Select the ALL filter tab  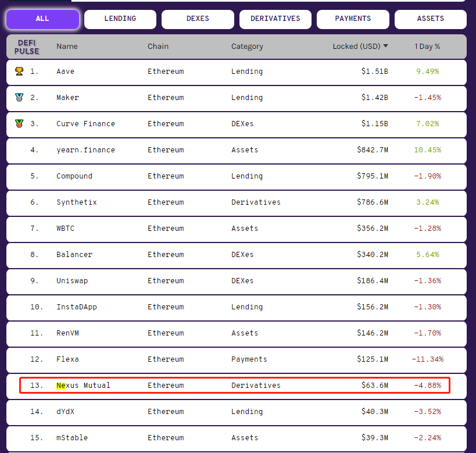pos(42,19)
